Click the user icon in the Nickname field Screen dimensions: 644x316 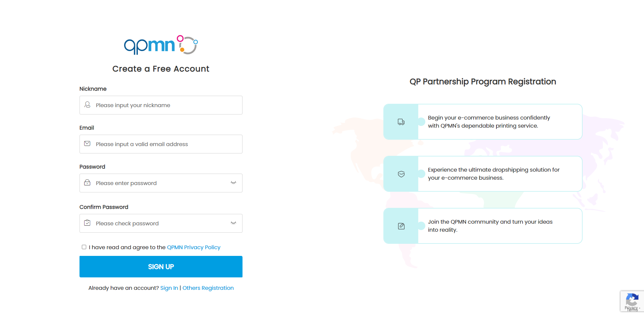click(87, 105)
